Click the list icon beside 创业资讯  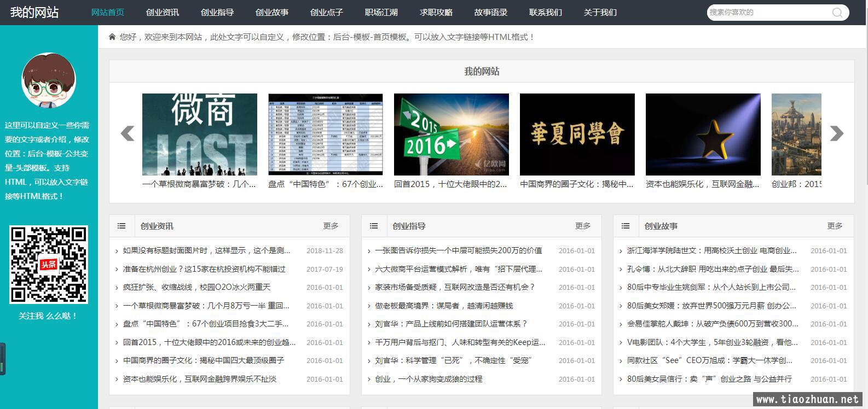121,226
